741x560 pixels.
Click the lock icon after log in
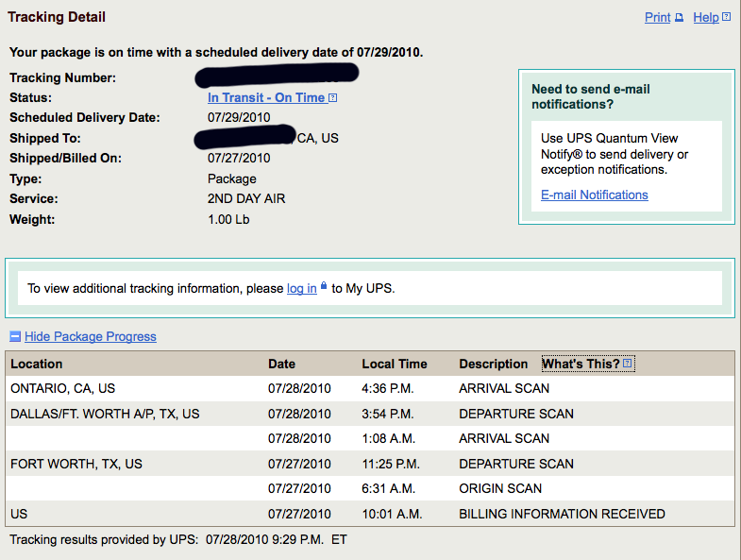pyautogui.click(x=324, y=286)
